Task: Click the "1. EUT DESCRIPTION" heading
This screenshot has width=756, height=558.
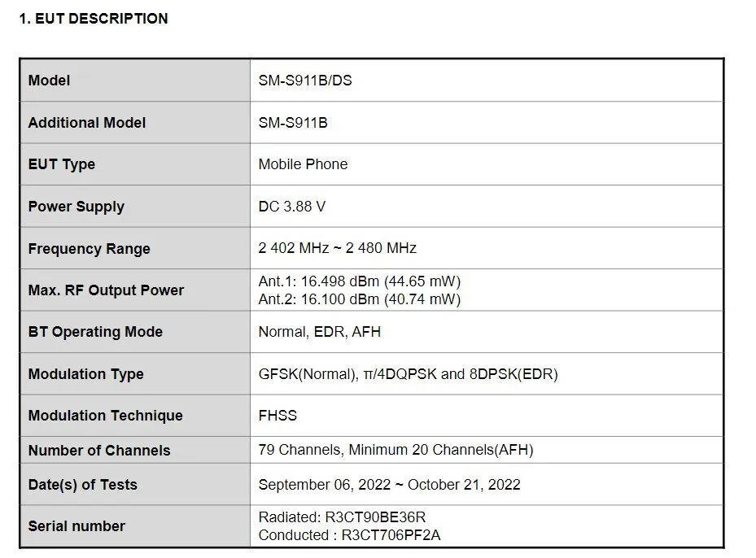Action: tap(93, 19)
